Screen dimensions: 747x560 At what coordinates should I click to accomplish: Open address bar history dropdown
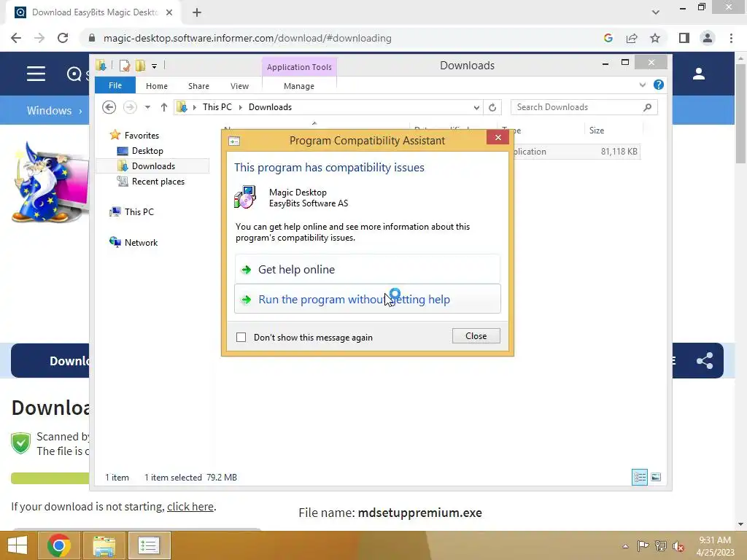(x=476, y=107)
